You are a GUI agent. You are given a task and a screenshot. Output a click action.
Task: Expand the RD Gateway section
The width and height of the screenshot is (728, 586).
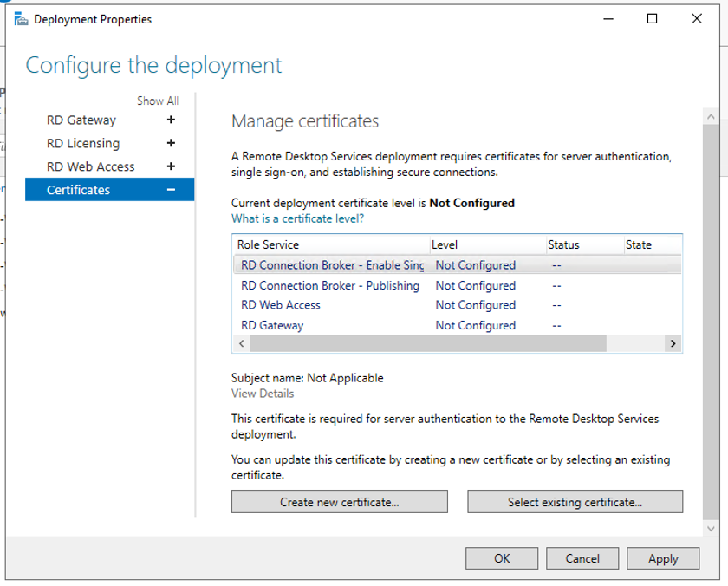[x=171, y=120]
